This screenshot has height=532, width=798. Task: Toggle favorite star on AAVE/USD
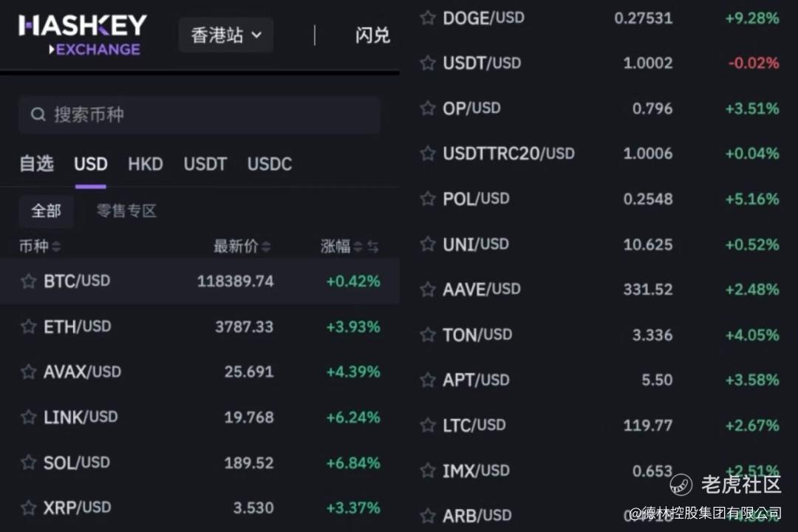tap(428, 290)
